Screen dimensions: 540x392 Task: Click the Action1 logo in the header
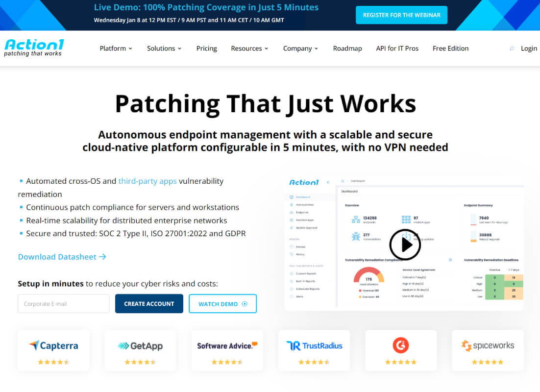click(34, 48)
